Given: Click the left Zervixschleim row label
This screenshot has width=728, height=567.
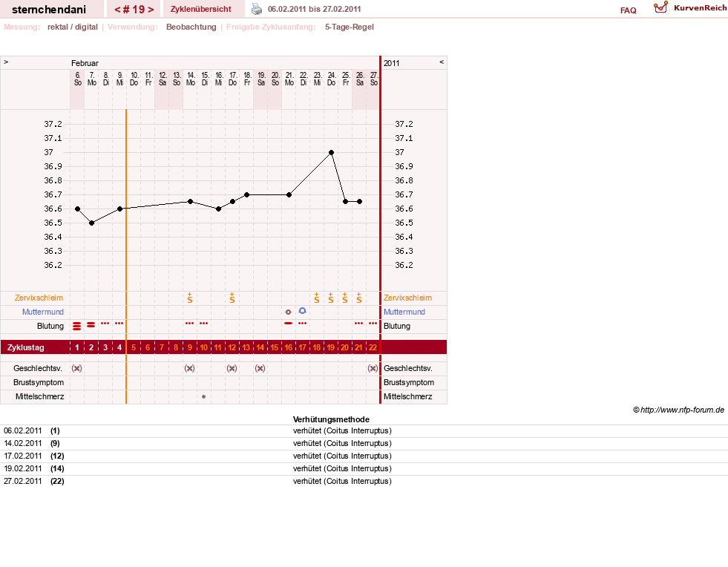Looking at the screenshot, I should 39,298.
